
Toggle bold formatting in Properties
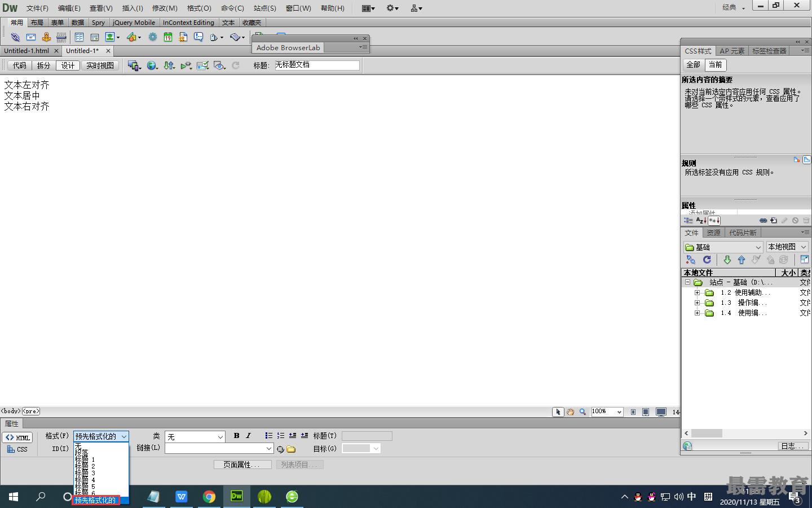click(x=236, y=436)
